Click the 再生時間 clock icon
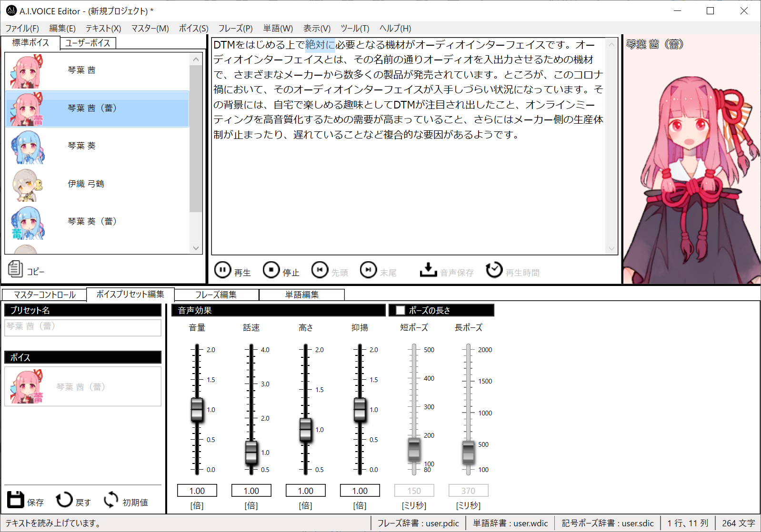Image resolution: width=761 pixels, height=532 pixels. [x=494, y=270]
